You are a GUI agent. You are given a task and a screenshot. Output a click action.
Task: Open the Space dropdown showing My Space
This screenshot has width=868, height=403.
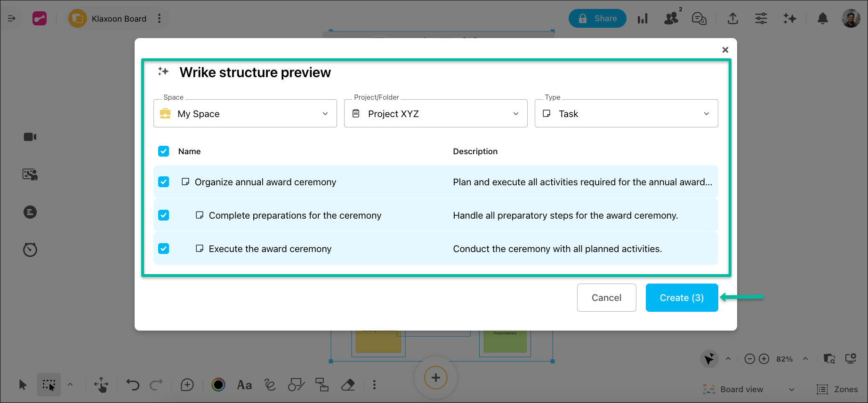[x=245, y=114]
